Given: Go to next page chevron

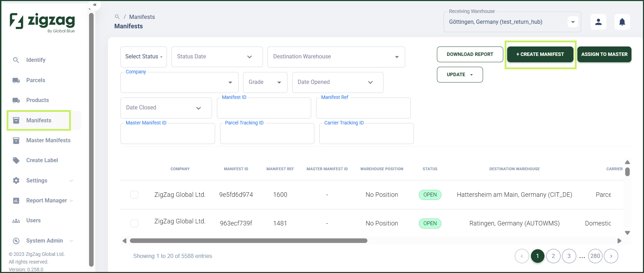Looking at the screenshot, I should [611, 256].
